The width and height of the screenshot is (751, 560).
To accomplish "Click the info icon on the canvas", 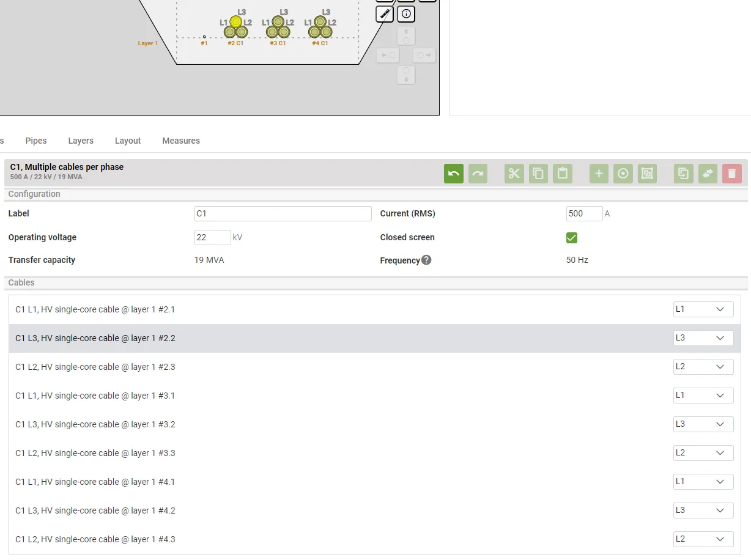I will [x=406, y=13].
